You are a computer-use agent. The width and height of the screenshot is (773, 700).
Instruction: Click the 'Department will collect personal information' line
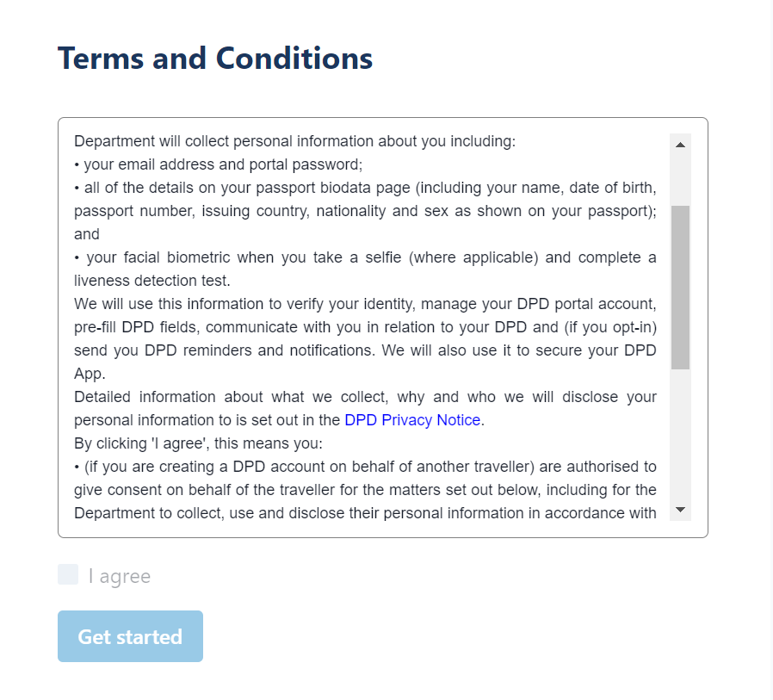coord(294,141)
